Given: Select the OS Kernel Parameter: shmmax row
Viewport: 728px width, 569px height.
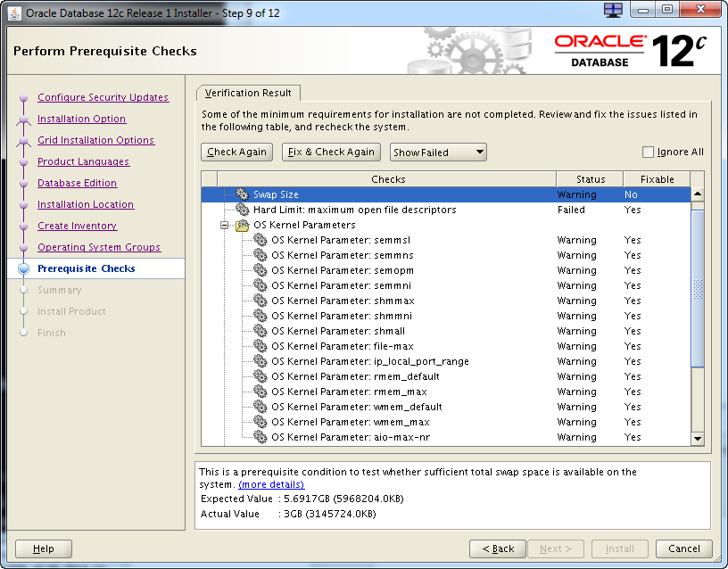Looking at the screenshot, I should [x=446, y=301].
